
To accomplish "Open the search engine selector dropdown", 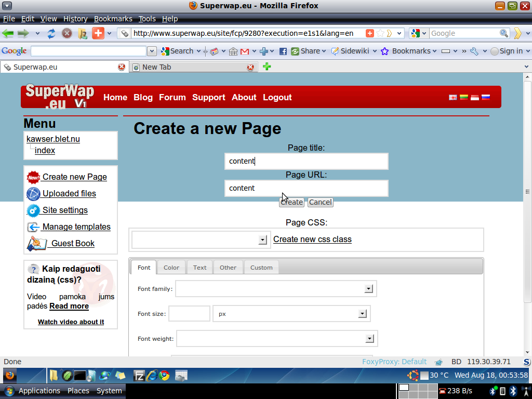I will click(424, 33).
